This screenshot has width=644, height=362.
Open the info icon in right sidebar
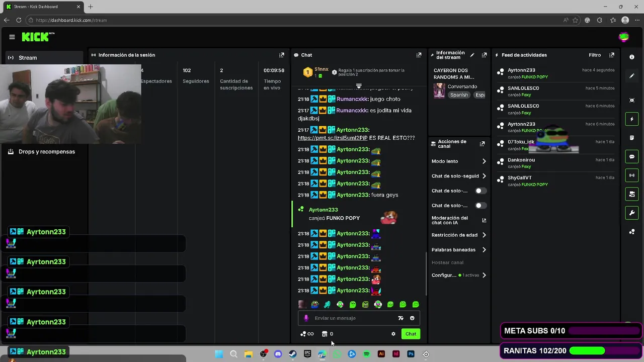click(x=632, y=57)
